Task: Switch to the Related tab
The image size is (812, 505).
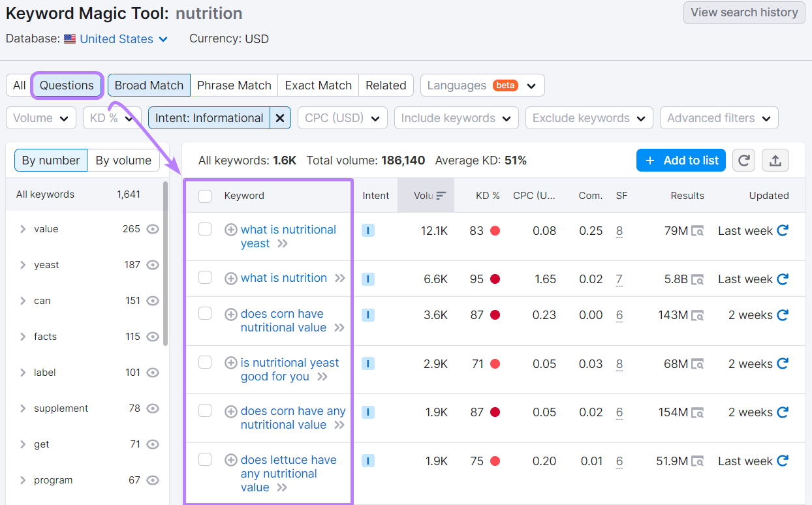Action: tap(386, 85)
